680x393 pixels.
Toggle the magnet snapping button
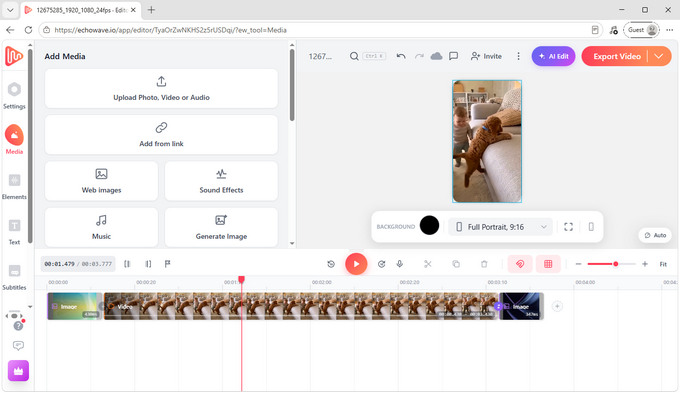(520, 264)
